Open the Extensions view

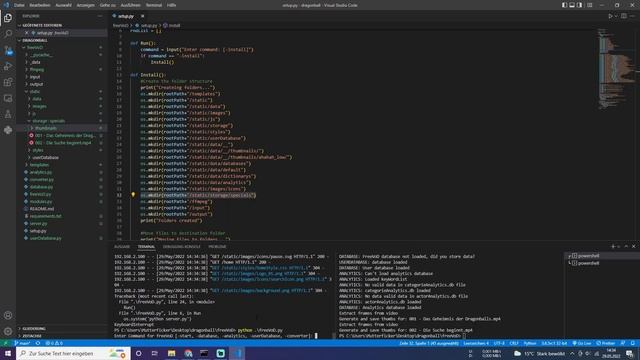pos(8,82)
